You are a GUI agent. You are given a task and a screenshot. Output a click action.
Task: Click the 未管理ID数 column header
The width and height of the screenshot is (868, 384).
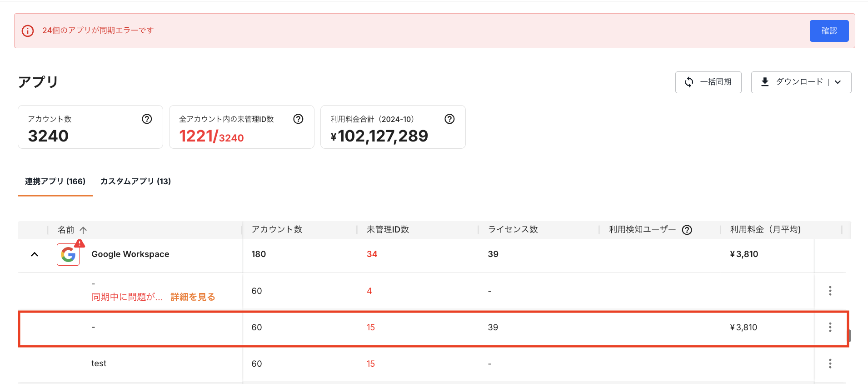tap(388, 230)
